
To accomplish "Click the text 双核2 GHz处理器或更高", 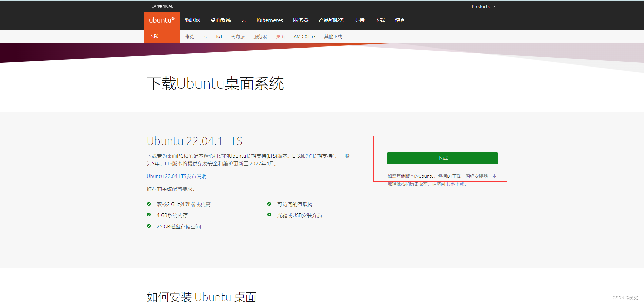I will point(184,204).
